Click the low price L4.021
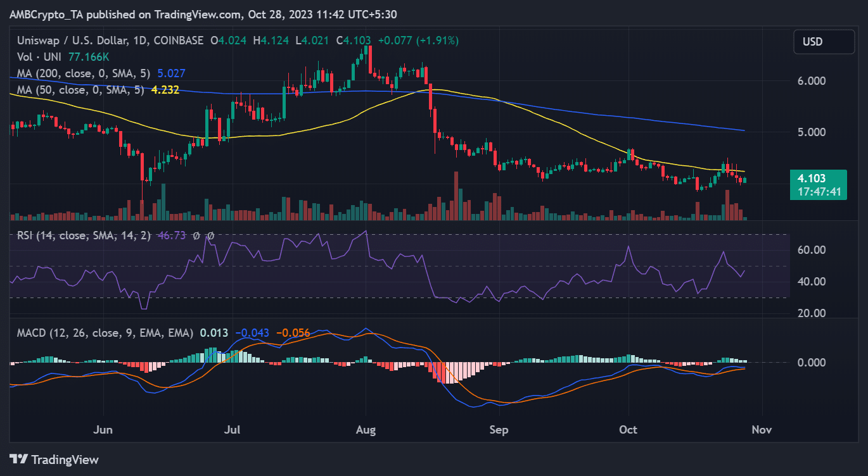This screenshot has height=476, width=868. click(313, 41)
